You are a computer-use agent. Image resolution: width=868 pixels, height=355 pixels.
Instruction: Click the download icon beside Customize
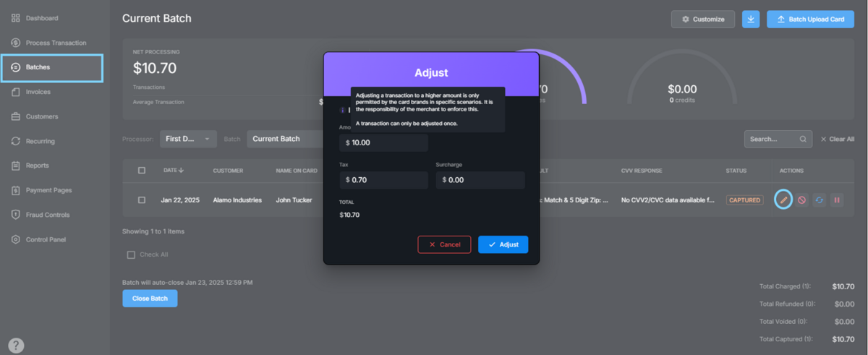[751, 20]
